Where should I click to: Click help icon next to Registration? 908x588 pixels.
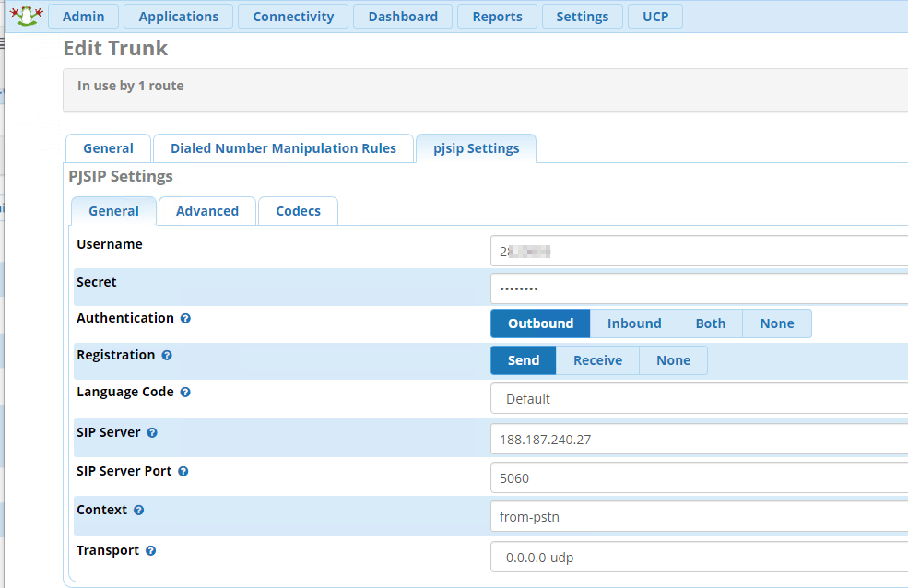[x=167, y=356]
